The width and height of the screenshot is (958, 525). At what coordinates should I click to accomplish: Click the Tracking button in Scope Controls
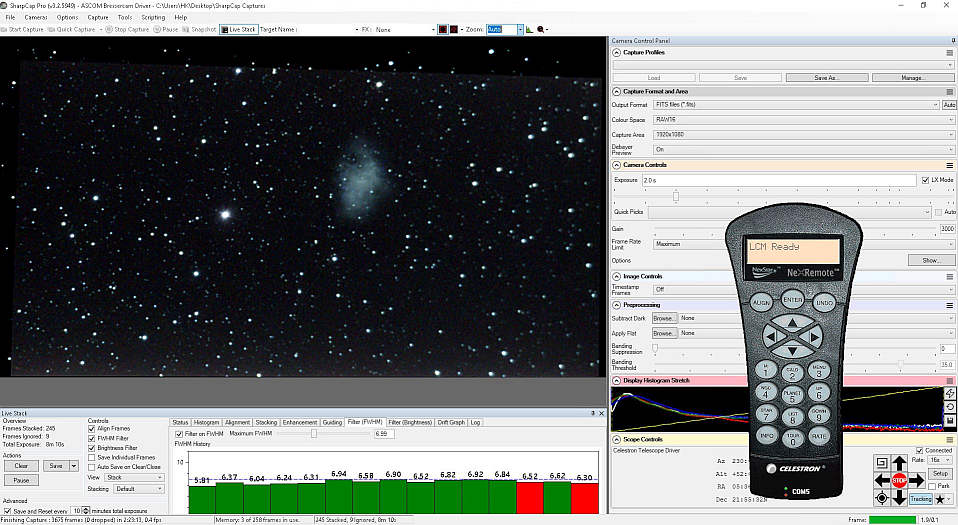(921, 499)
